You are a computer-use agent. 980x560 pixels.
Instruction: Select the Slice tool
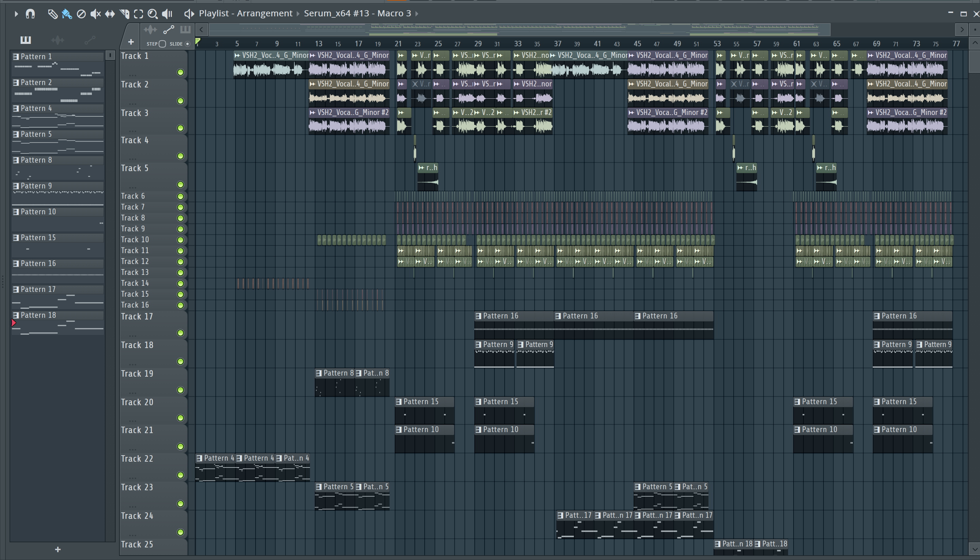click(124, 14)
